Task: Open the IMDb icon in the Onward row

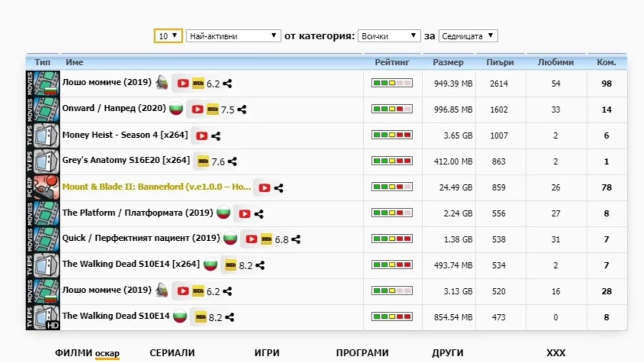Action: (213, 109)
